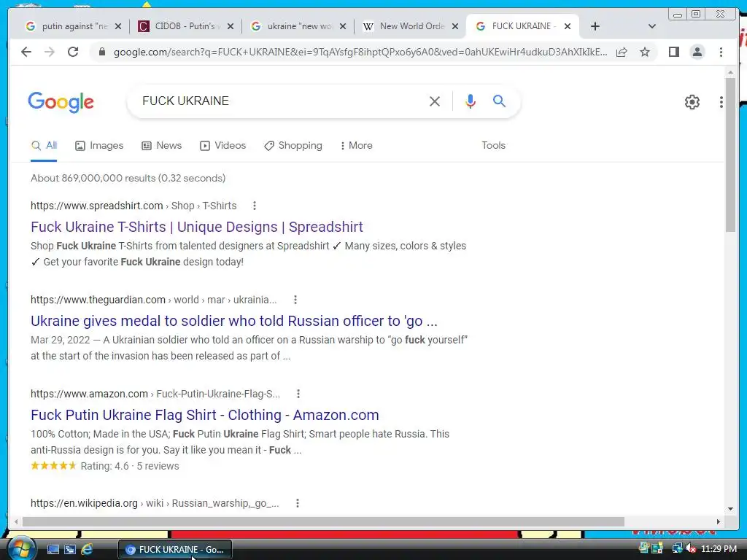Bookmark this page with the star
Viewport: 747px width, 560px height.
tap(645, 52)
